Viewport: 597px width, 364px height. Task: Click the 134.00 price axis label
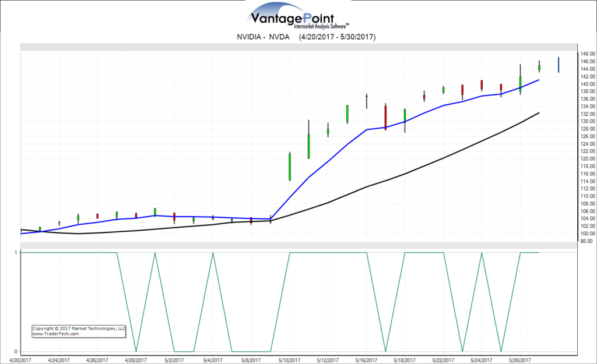click(588, 107)
